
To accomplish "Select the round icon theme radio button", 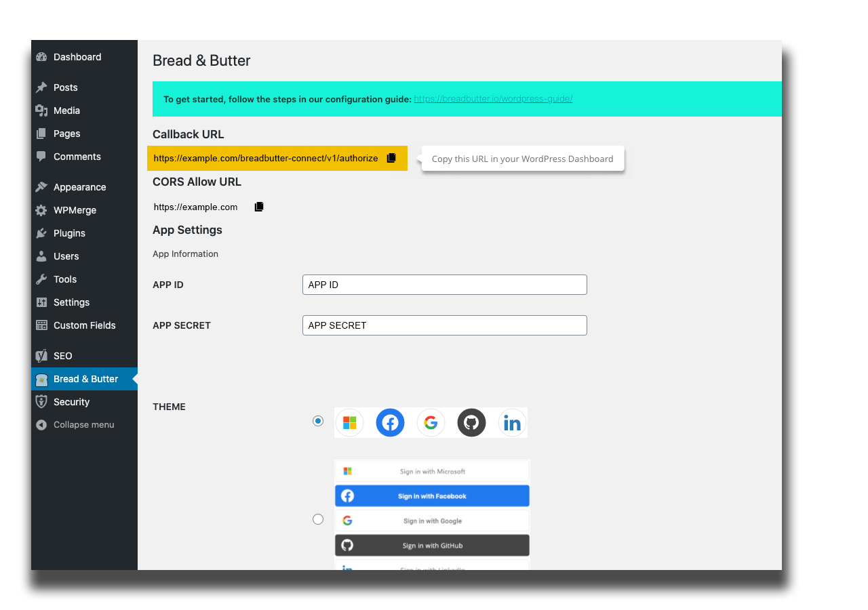I will pyautogui.click(x=318, y=421).
